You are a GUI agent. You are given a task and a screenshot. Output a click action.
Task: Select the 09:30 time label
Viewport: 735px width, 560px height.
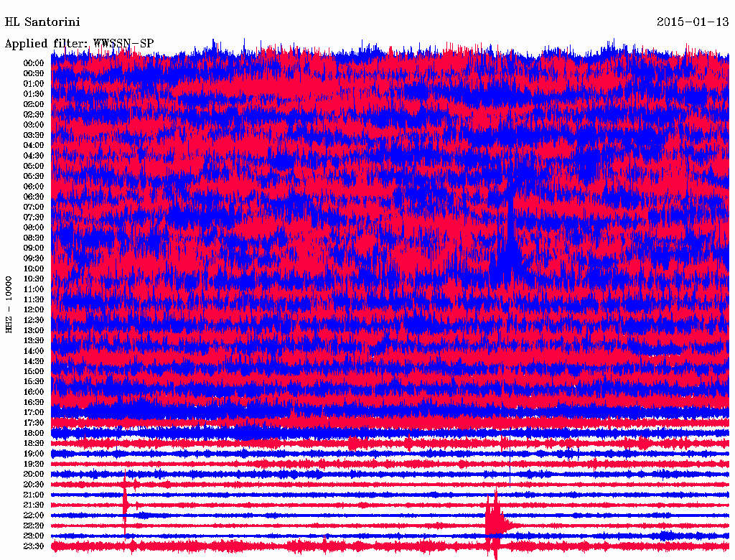tap(34, 258)
